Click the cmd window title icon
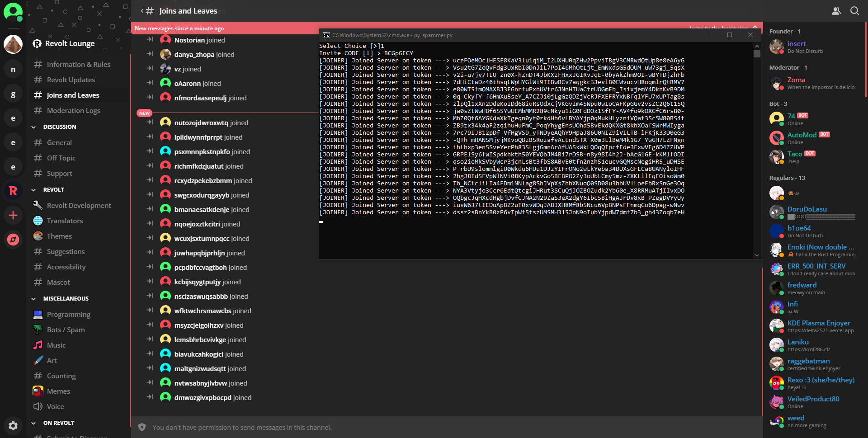The width and height of the screenshot is (868, 438). point(326,35)
